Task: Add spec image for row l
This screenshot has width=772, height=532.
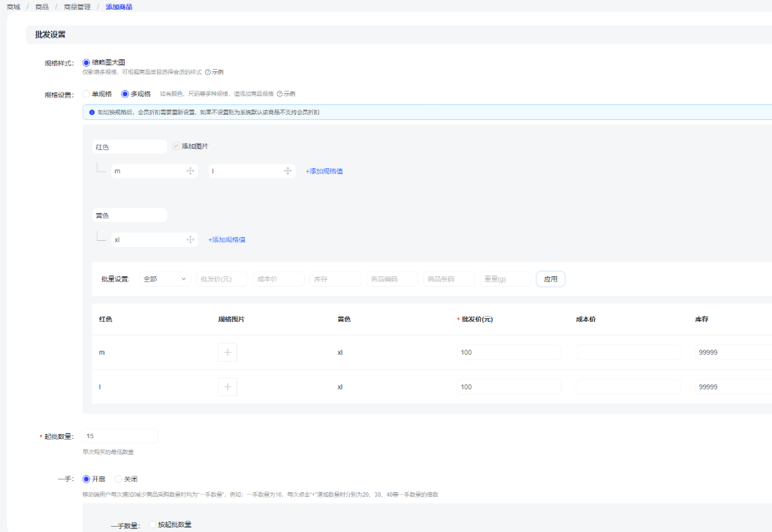Action: pyautogui.click(x=228, y=387)
